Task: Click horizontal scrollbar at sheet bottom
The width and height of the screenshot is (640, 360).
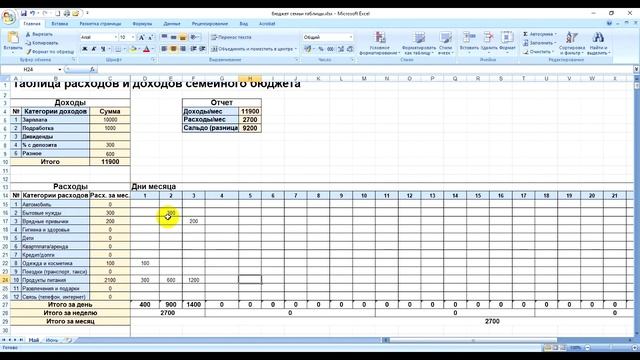Action: [x=473, y=340]
